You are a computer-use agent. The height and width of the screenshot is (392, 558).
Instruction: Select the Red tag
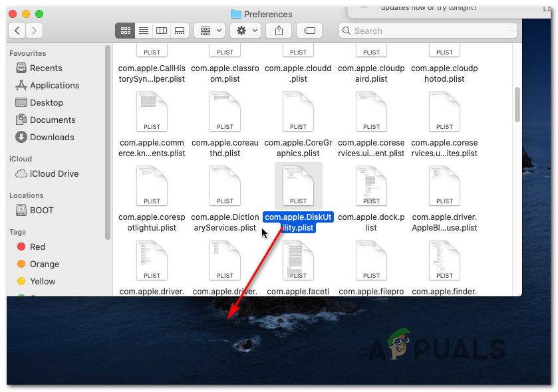31,246
